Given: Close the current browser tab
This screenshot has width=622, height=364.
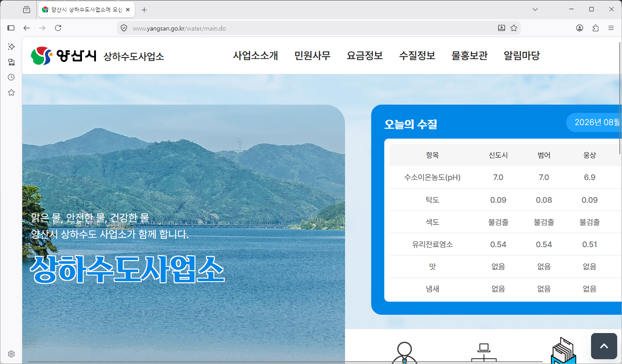Looking at the screenshot, I should coord(128,10).
